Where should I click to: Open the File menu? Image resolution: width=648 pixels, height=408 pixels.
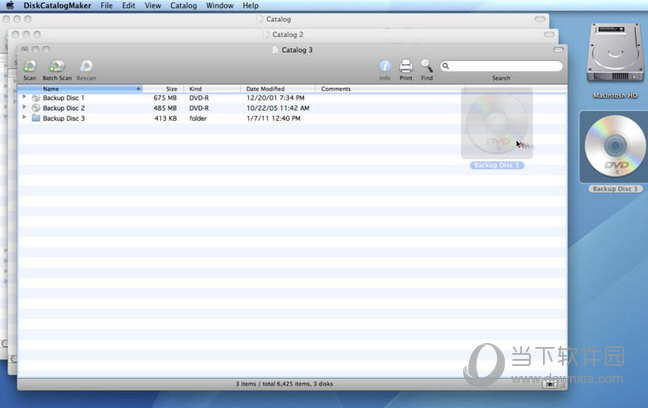click(x=107, y=6)
